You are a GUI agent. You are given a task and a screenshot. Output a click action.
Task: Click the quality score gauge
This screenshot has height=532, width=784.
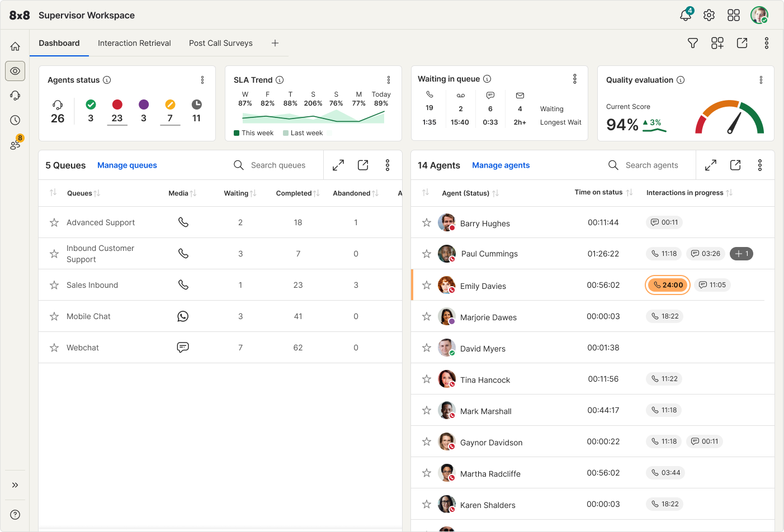point(729,118)
